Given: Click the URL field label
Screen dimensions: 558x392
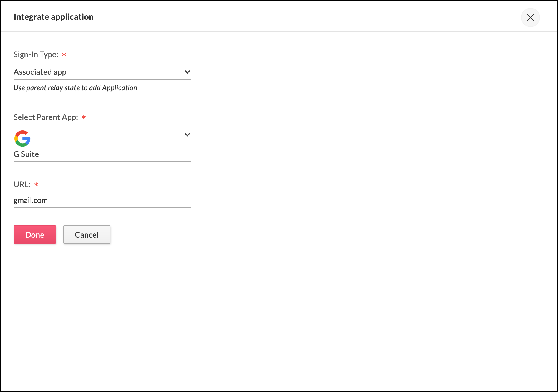Looking at the screenshot, I should [22, 184].
